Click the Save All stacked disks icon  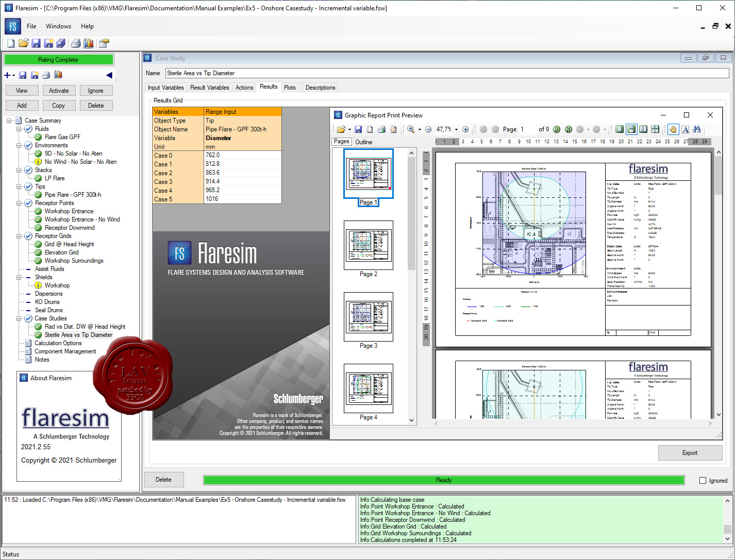tap(61, 43)
